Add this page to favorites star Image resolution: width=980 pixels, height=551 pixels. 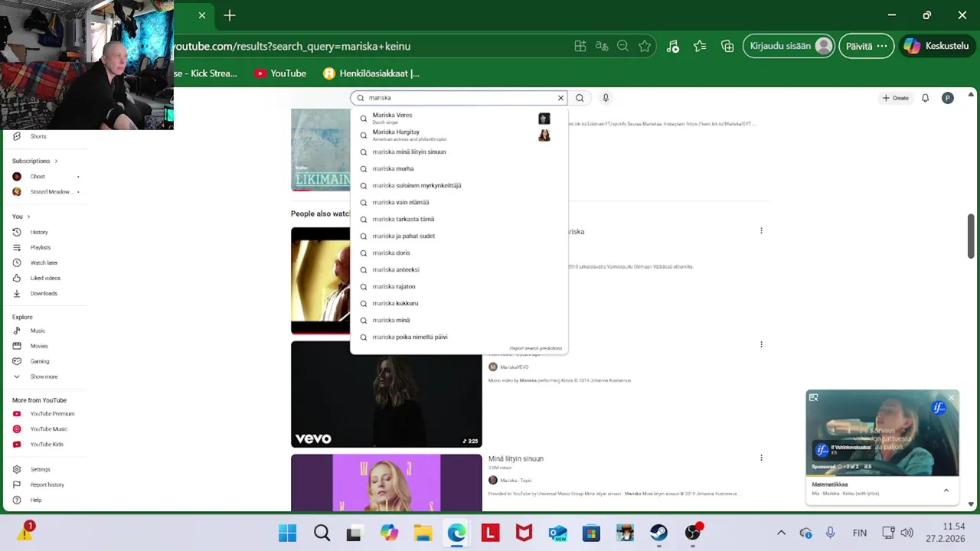[645, 46]
